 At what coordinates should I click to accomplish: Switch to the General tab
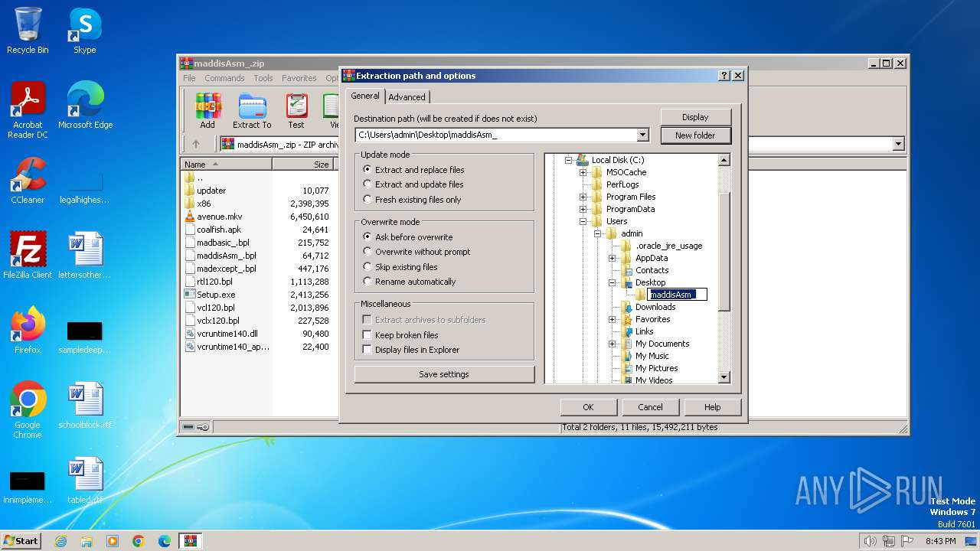365,96
